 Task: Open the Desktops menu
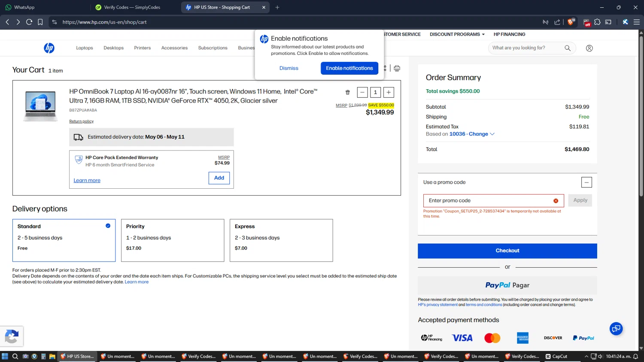click(114, 48)
